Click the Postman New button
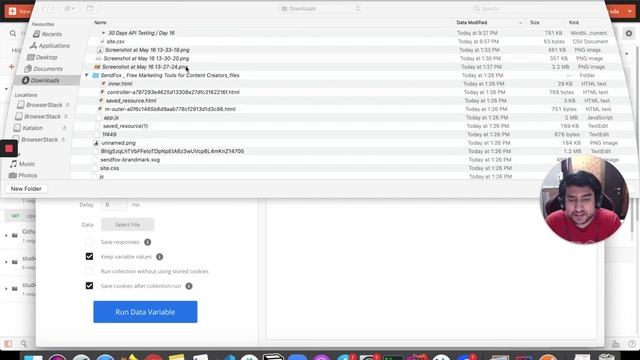Screen dimensions: 640x360 (18, 11)
